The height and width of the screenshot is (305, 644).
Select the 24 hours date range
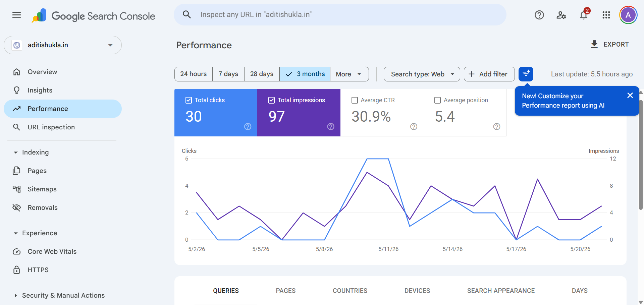pos(194,74)
